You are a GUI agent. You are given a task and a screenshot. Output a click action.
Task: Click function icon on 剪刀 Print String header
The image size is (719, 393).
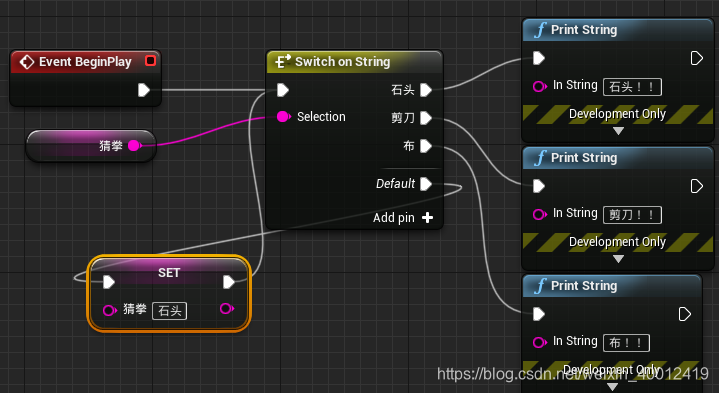pos(540,158)
